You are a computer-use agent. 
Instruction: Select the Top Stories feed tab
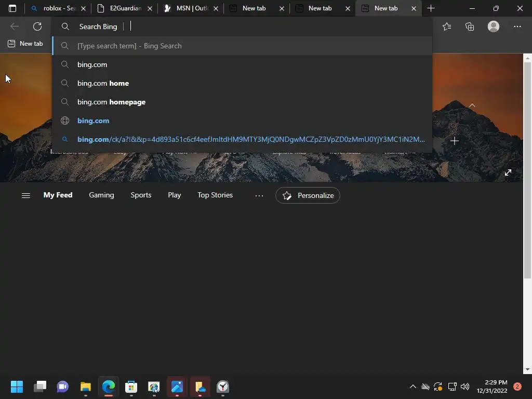[215, 195]
